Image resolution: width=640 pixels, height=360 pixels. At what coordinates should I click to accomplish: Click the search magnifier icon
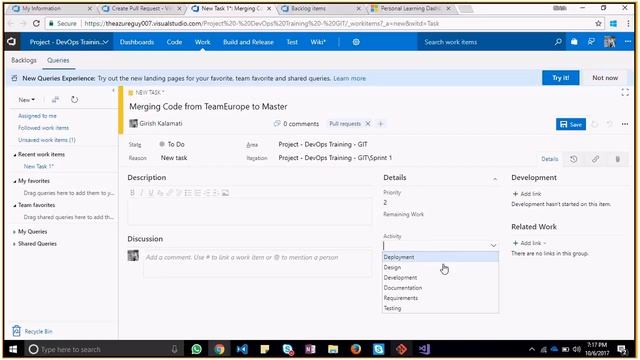pos(558,42)
